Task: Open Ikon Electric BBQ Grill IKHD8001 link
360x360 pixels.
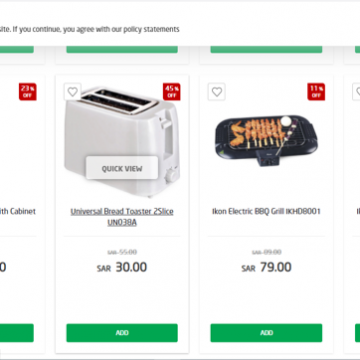Action: click(266, 211)
